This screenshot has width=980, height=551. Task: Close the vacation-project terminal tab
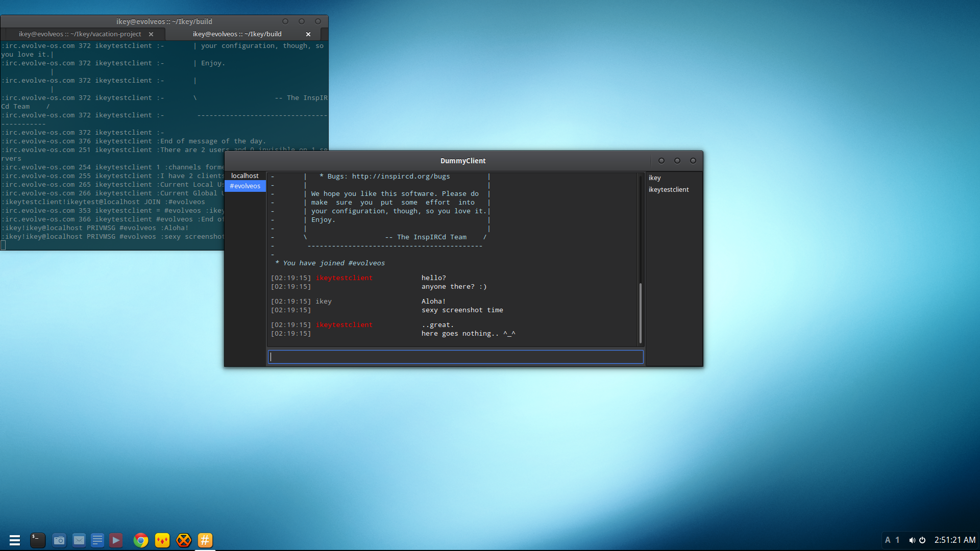click(151, 34)
